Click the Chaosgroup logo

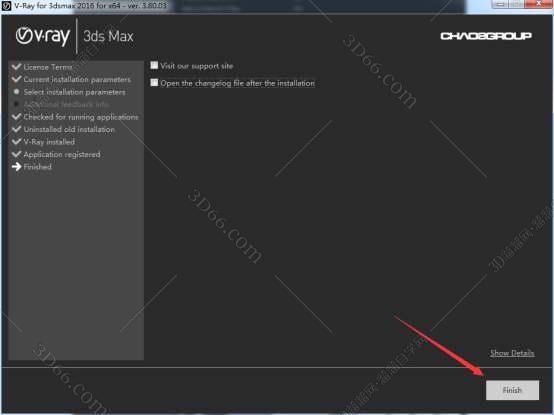tap(486, 36)
